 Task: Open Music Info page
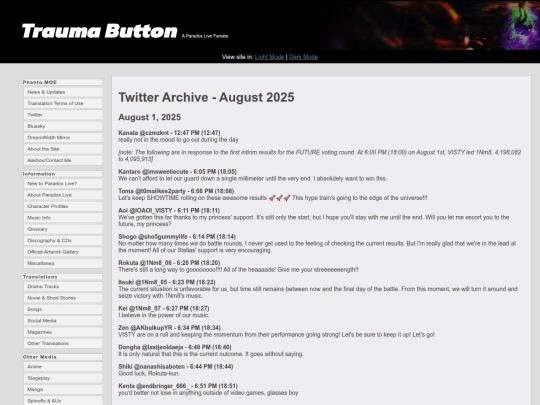tap(63, 218)
